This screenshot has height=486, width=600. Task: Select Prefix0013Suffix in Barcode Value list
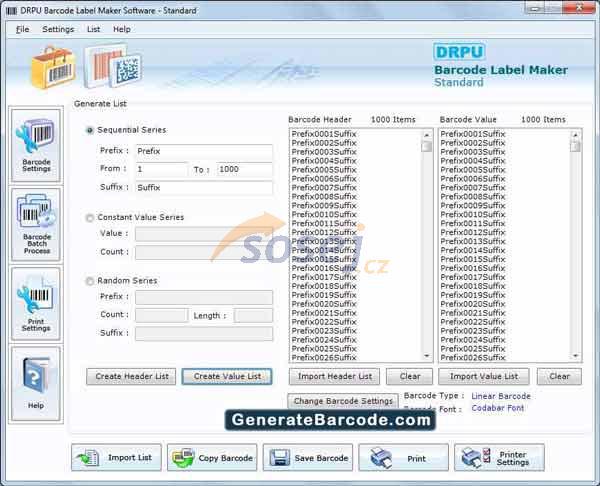(x=473, y=241)
